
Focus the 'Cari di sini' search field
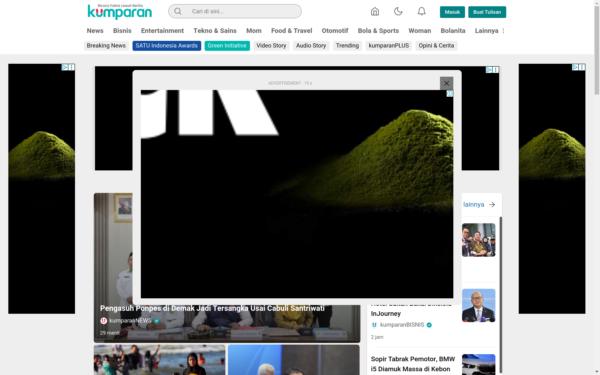coord(235,11)
